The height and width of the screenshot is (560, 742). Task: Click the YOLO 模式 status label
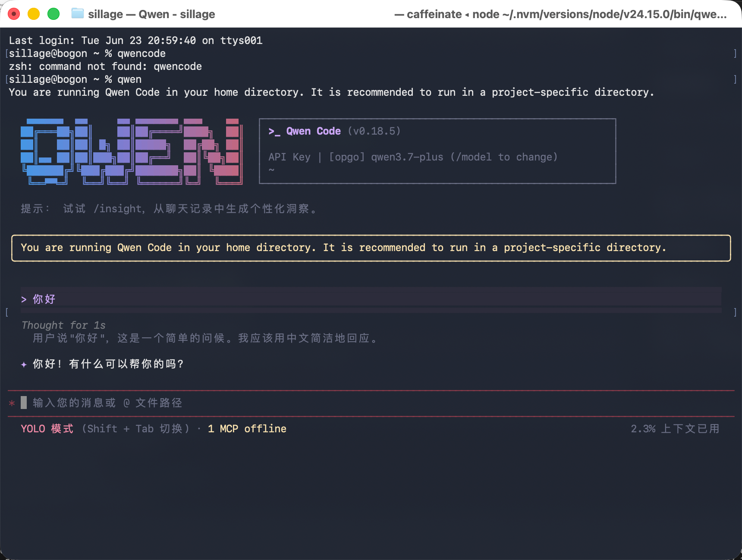point(47,429)
